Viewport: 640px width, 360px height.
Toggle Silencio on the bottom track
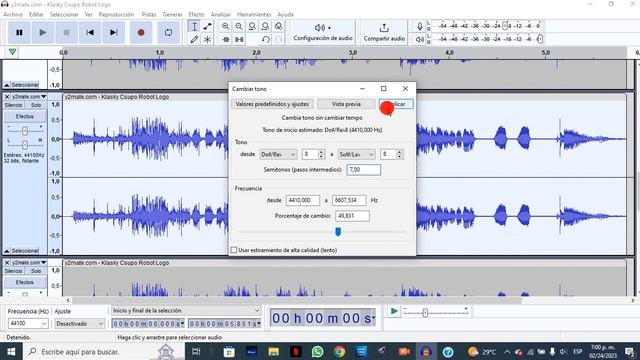(x=13, y=271)
